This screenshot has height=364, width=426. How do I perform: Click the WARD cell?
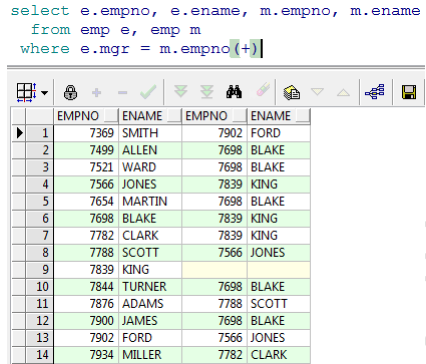[x=150, y=167]
